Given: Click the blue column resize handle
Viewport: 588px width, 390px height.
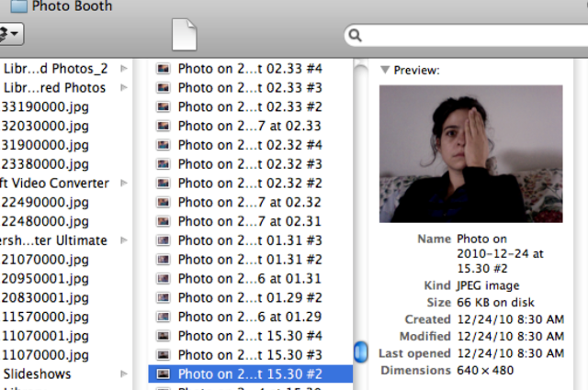Looking at the screenshot, I should pyautogui.click(x=362, y=351).
